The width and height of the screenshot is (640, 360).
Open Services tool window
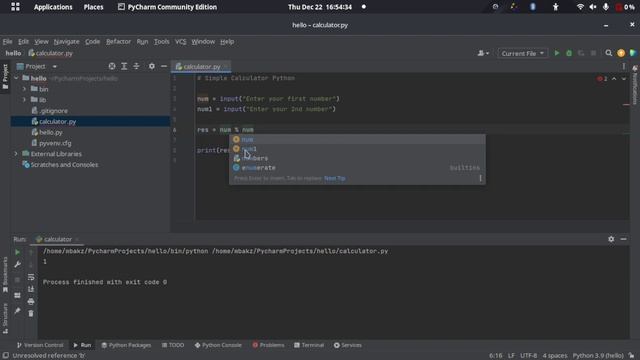tap(348, 345)
